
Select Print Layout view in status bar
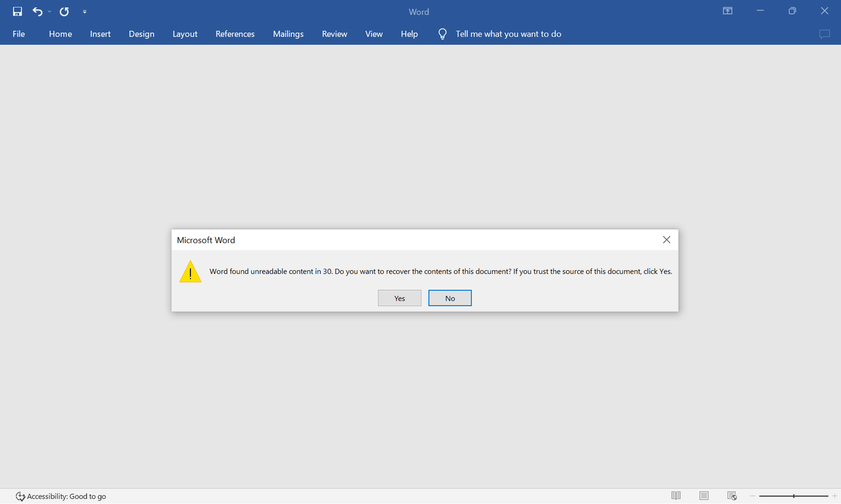[704, 495]
